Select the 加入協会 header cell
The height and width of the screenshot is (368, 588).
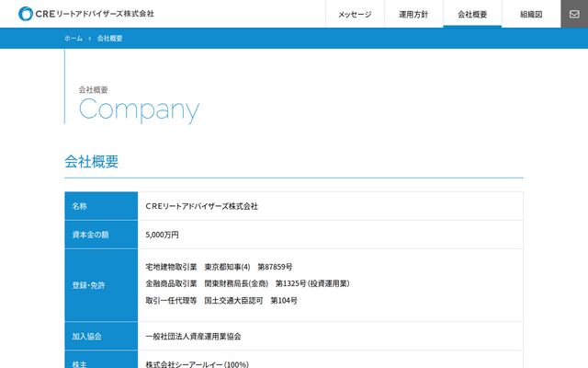tap(101, 336)
